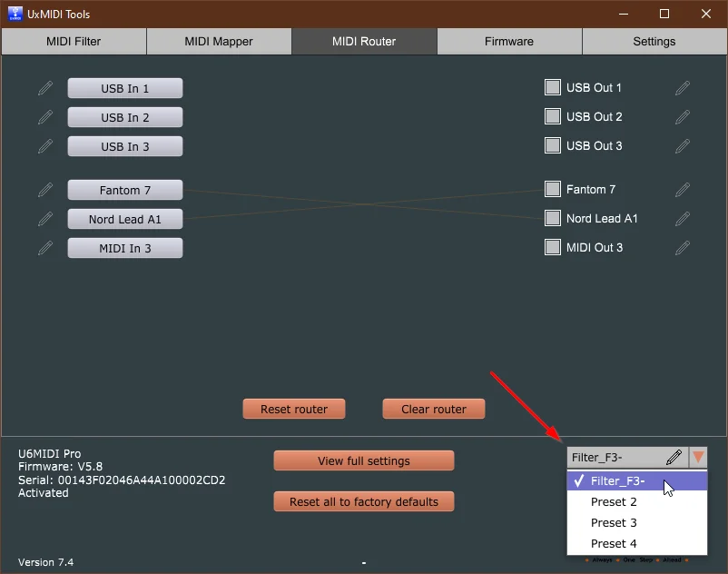728x574 pixels.
Task: Open the preset dropdown with the orange arrow
Action: point(698,457)
